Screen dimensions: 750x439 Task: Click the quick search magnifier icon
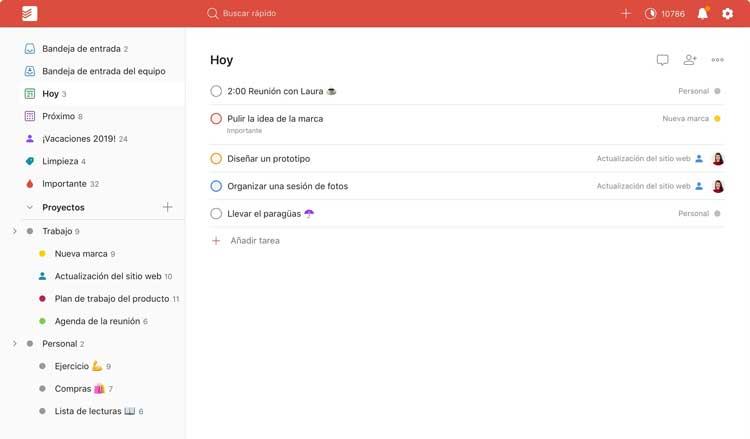point(212,13)
